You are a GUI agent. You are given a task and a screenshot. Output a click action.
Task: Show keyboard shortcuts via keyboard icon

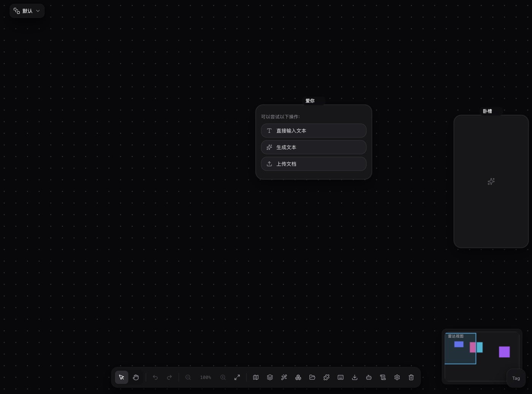[340, 377]
